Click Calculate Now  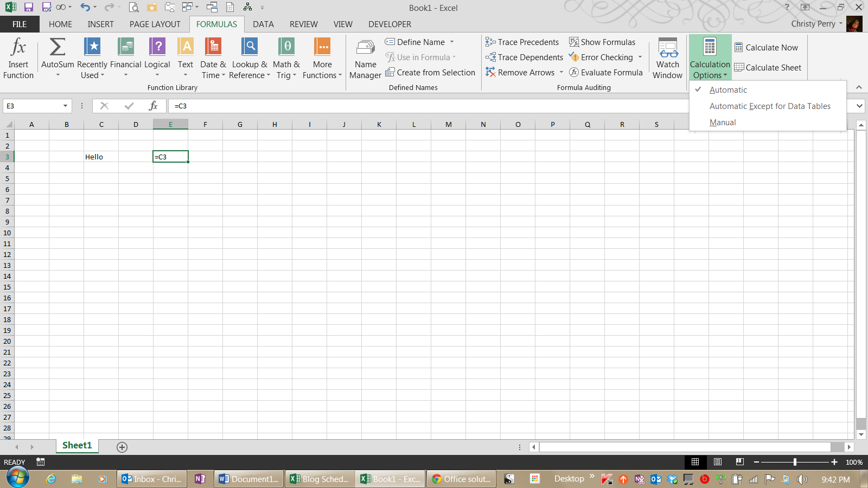[766, 48]
